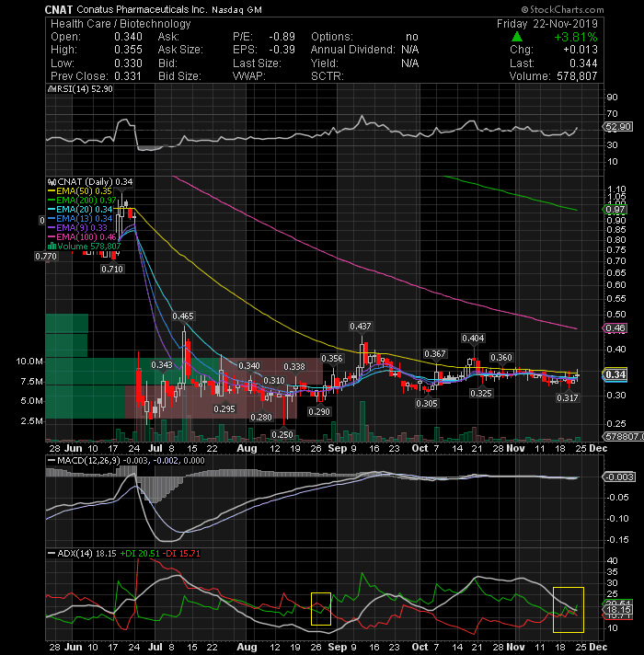Viewport: 644px width, 655px height.
Task: Click the green +DI 20.51 value
Action: click(x=140, y=554)
